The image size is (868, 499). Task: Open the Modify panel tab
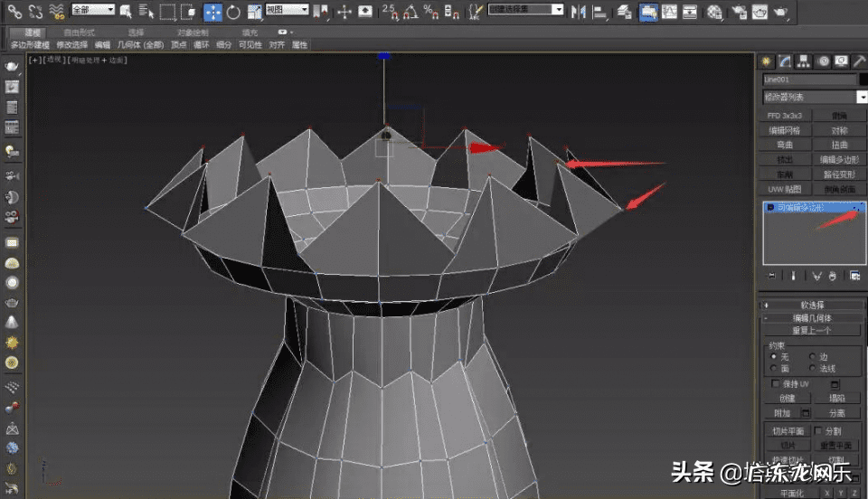(787, 61)
